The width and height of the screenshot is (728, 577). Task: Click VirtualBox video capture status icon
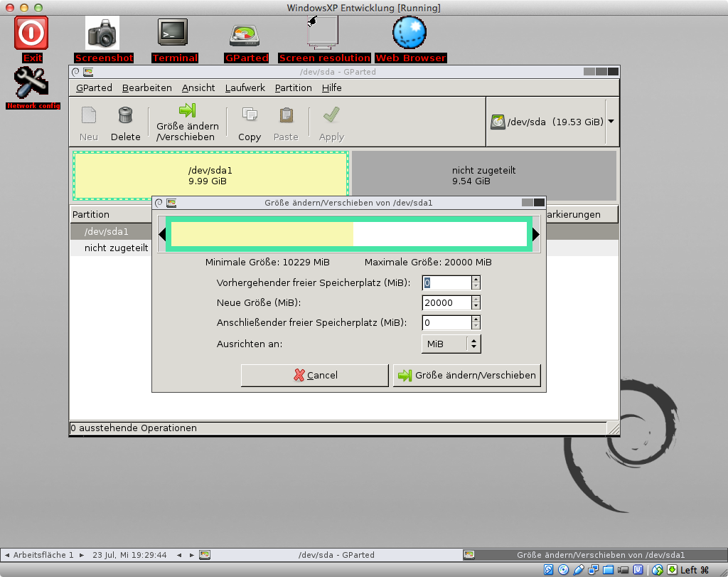tap(623, 570)
